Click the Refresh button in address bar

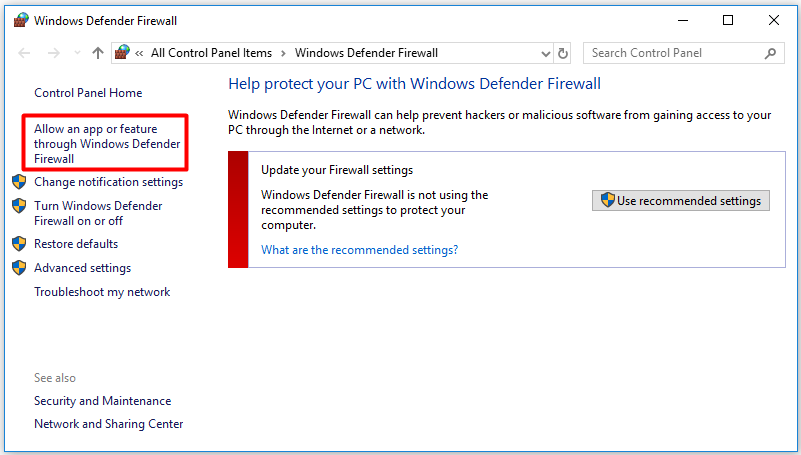[563, 53]
